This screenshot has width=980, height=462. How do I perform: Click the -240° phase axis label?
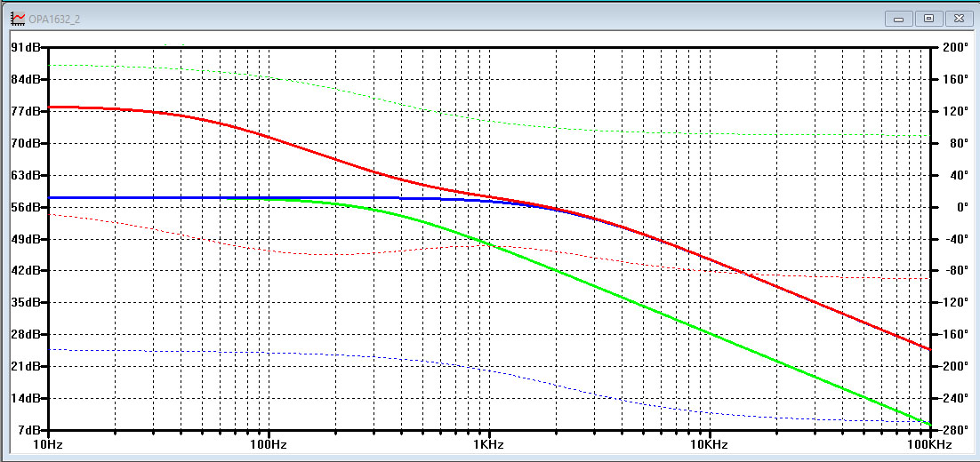[953, 398]
